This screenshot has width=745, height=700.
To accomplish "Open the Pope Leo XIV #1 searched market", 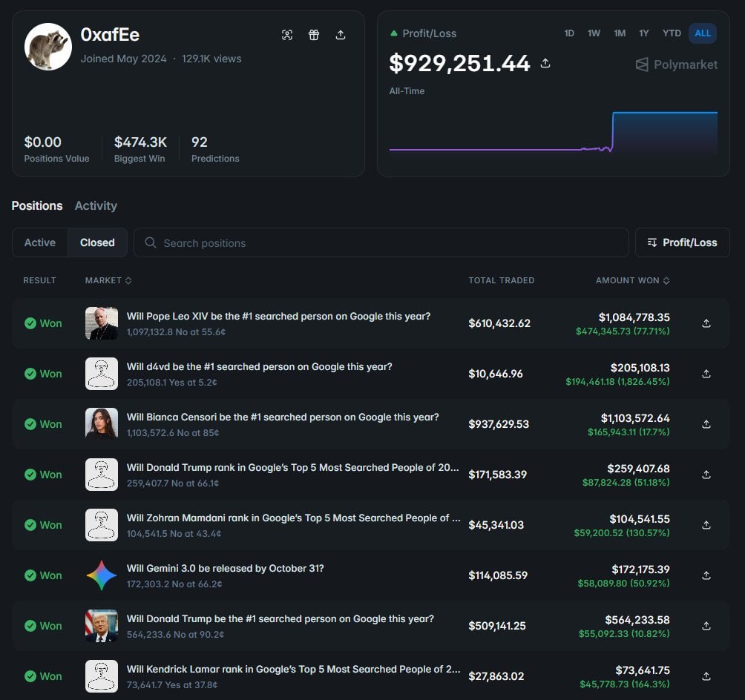I will click(278, 317).
